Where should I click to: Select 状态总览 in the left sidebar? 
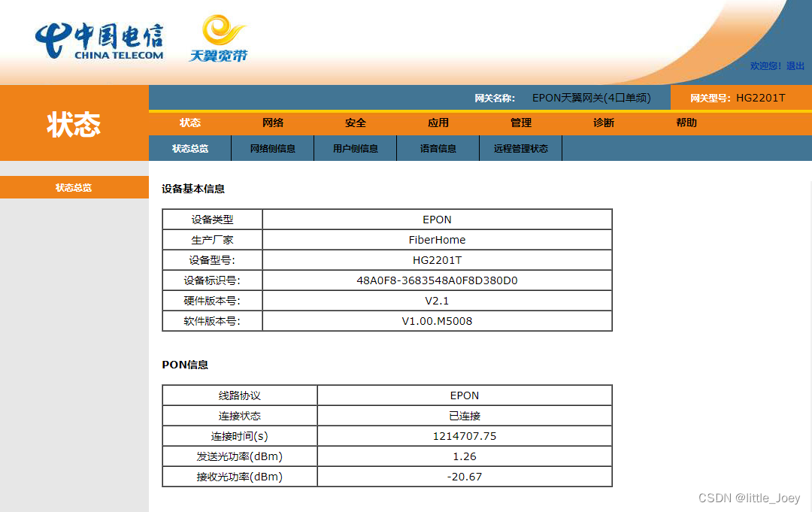coord(74,187)
